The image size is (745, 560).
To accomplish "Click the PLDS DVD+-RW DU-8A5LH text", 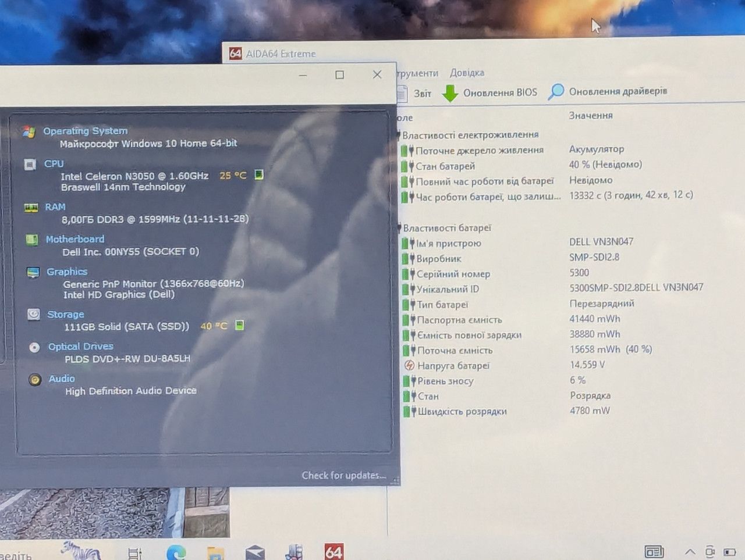I will pos(127,359).
